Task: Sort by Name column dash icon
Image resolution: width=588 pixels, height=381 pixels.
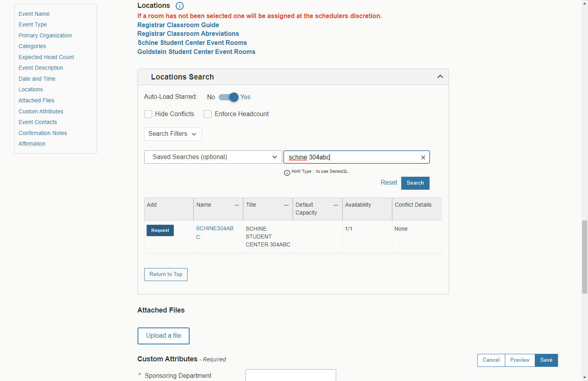Action: tap(236, 205)
